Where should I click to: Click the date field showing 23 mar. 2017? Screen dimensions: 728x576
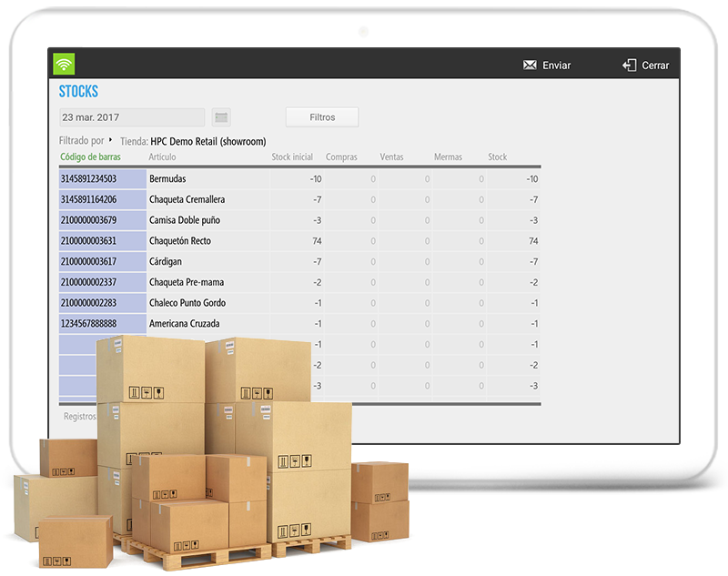[x=131, y=117]
